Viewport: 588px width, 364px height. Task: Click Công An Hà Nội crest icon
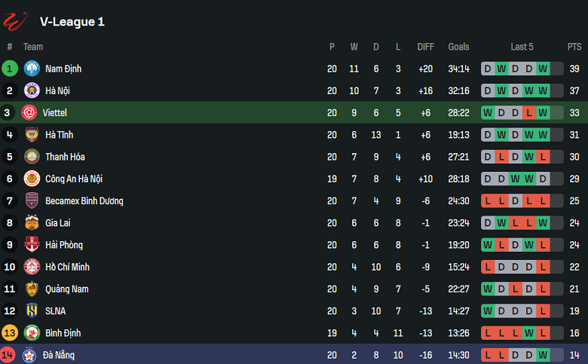pyautogui.click(x=31, y=179)
